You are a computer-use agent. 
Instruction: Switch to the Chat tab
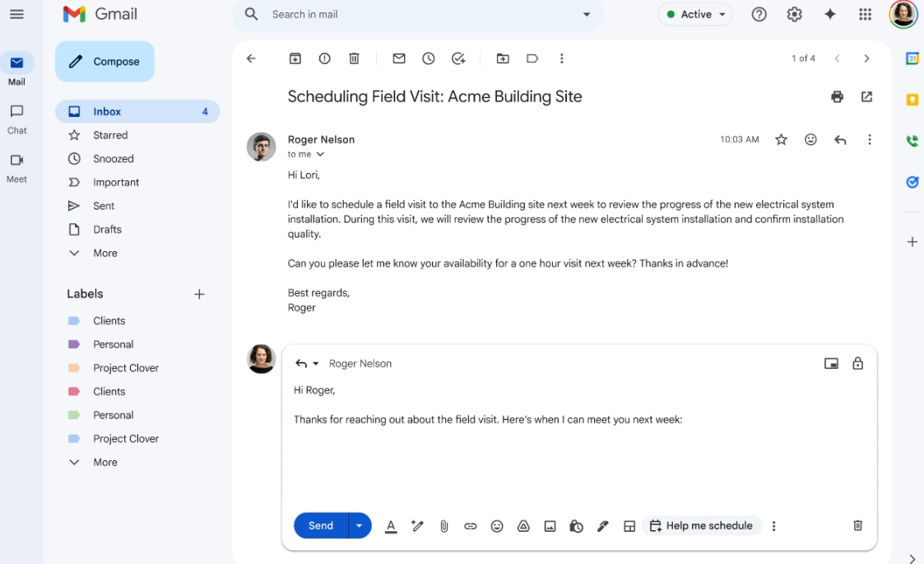(x=16, y=119)
